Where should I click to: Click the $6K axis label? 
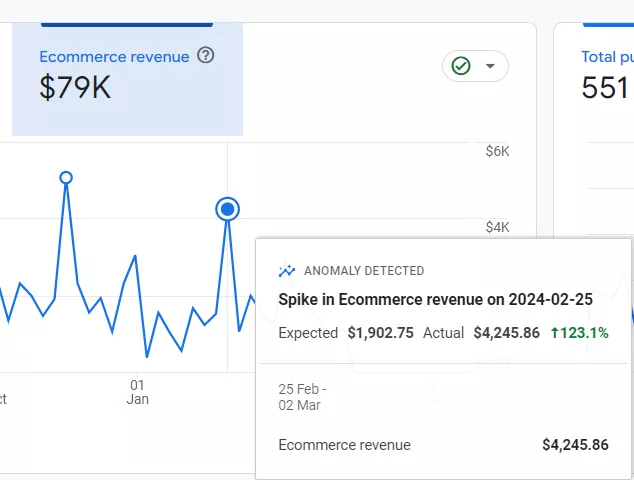pos(497,151)
